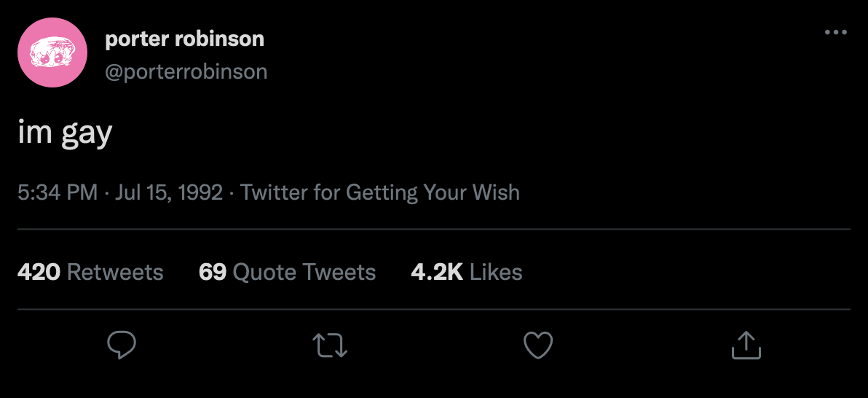This screenshot has height=398, width=868.
Task: View the Retweets list via the Retweets label
Action: coord(115,272)
